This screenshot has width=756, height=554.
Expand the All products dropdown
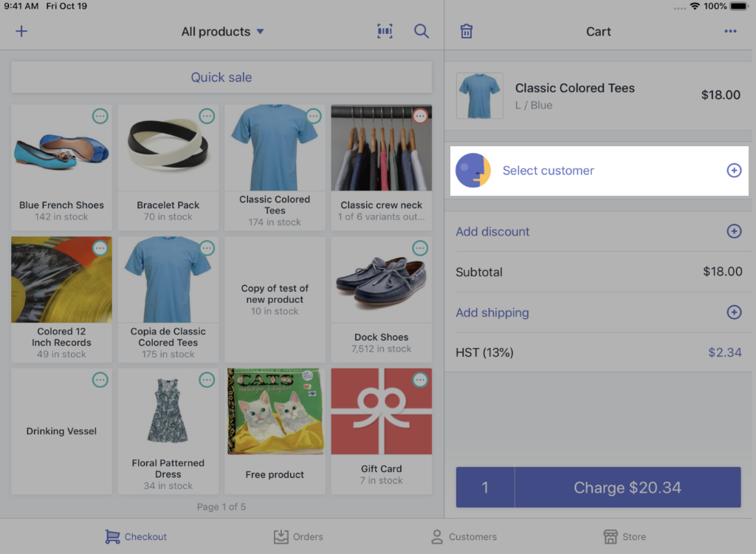tap(222, 31)
